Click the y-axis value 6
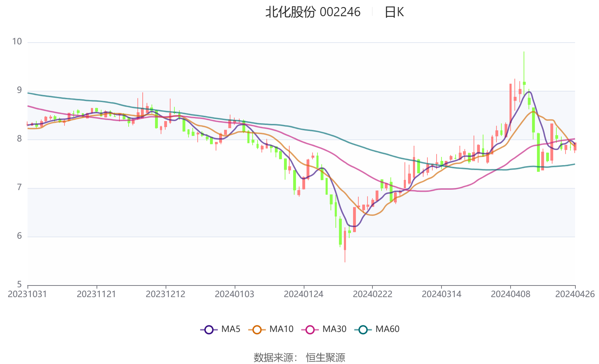The height and width of the screenshot is (364, 599). 19,236
